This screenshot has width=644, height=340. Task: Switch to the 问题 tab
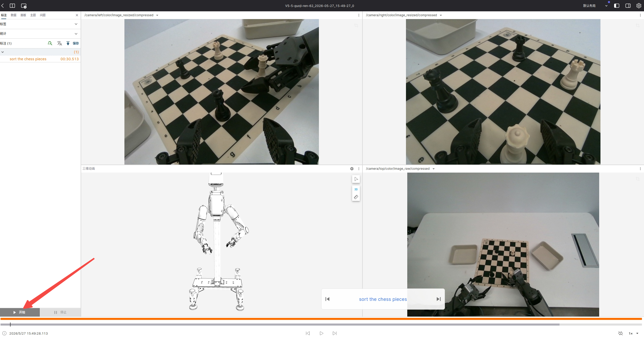43,15
